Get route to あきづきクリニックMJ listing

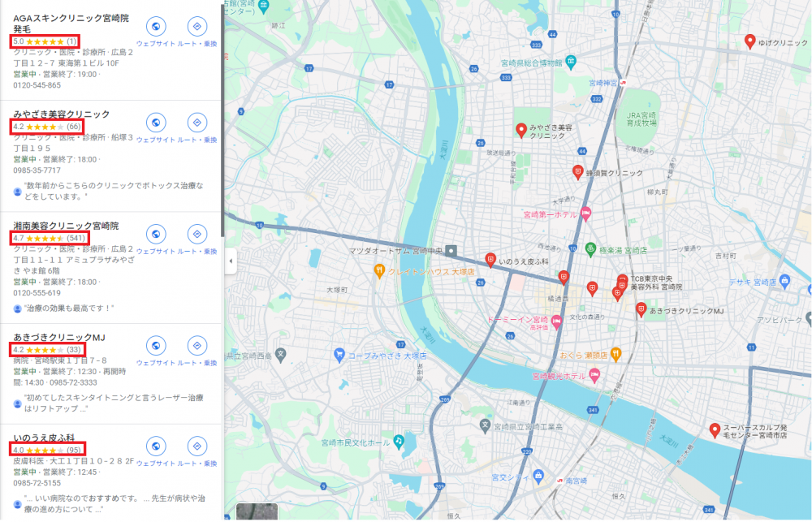(x=197, y=345)
